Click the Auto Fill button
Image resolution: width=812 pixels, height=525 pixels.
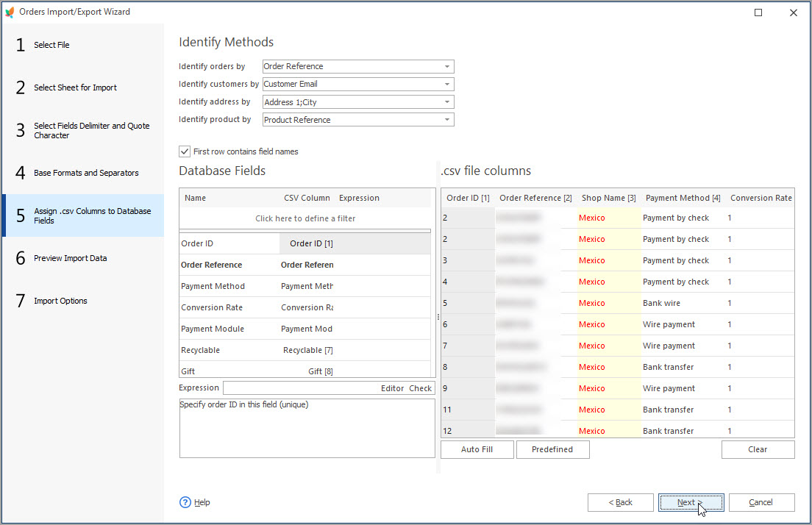click(x=477, y=449)
